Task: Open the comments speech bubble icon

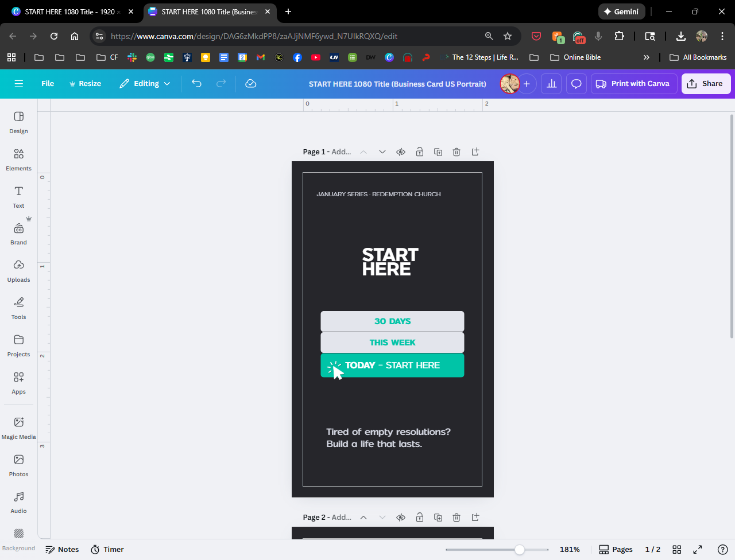Action: point(576,84)
